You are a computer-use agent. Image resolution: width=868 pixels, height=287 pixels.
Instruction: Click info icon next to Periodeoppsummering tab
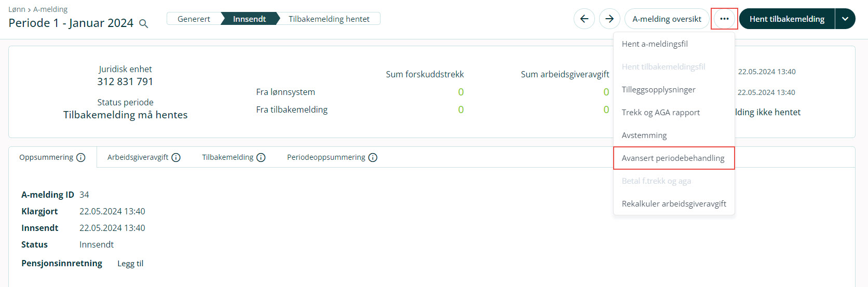click(x=373, y=158)
